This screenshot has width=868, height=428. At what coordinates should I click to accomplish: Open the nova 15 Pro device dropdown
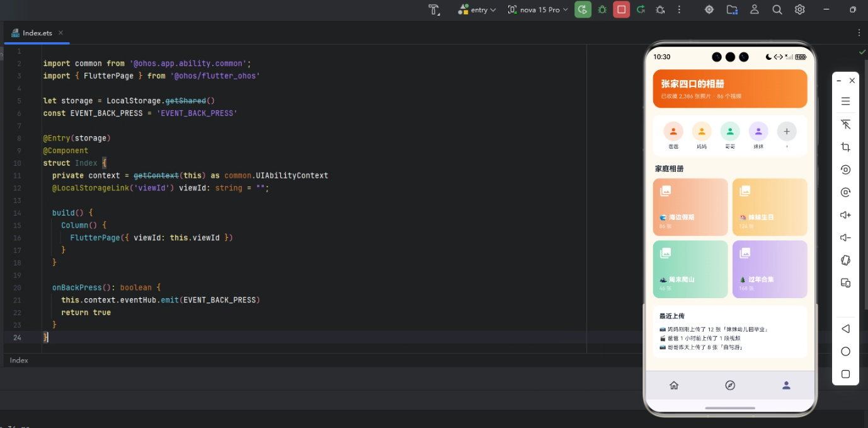tap(538, 9)
